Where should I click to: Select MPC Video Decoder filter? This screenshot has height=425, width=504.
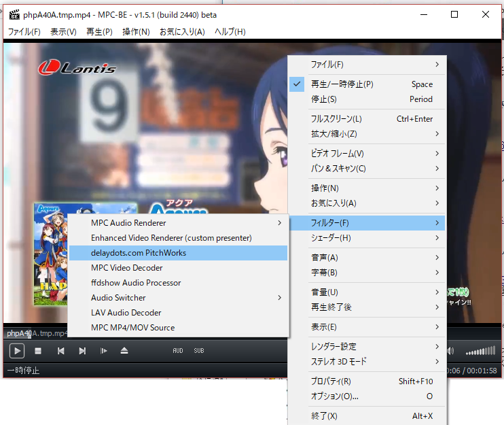click(x=179, y=268)
